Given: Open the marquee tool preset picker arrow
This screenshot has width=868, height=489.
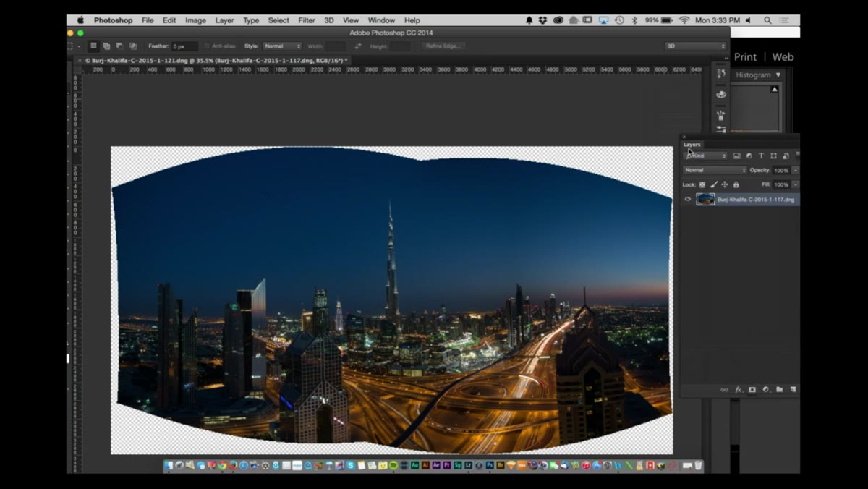Looking at the screenshot, I should click(x=79, y=46).
